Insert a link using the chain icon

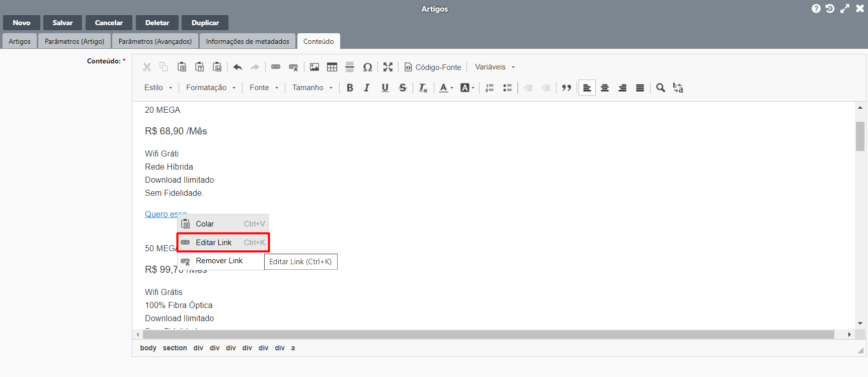pos(276,67)
